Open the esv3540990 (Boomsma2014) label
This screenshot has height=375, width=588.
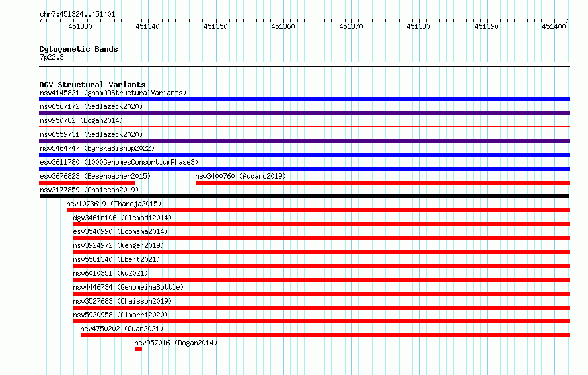click(120, 231)
